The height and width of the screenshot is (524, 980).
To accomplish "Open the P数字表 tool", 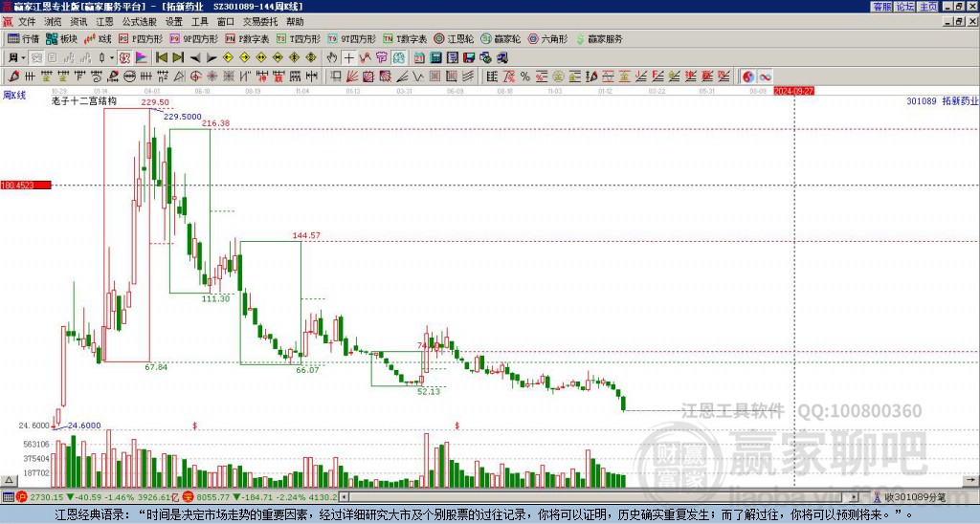I will tap(247, 38).
